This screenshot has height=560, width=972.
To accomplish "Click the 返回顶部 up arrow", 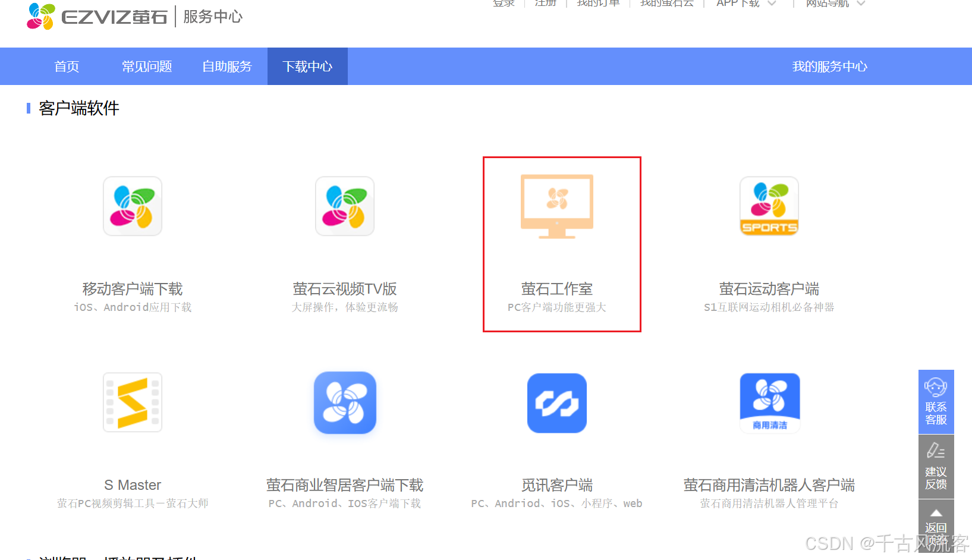I will point(936,513).
